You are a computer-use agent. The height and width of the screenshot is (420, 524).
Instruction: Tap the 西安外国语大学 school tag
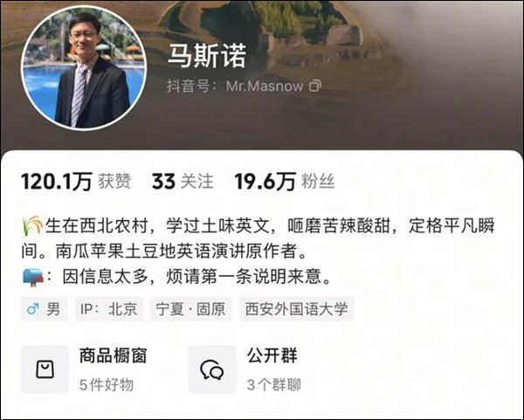[296, 309]
